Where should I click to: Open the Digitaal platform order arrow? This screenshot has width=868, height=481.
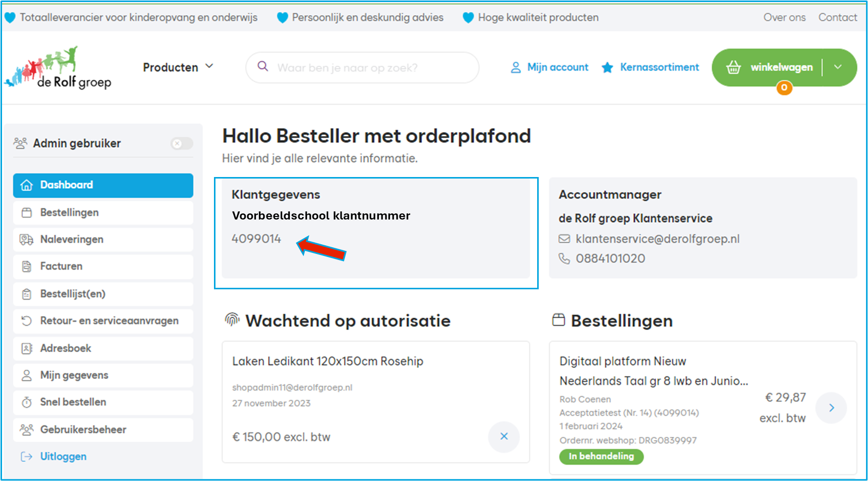tap(832, 408)
